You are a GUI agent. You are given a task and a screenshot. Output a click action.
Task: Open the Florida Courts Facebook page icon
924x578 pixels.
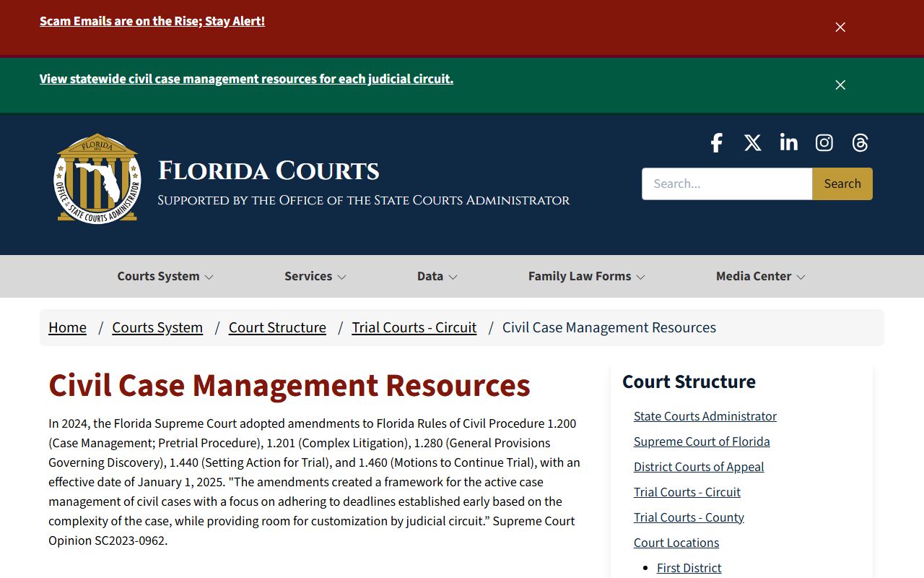click(716, 142)
